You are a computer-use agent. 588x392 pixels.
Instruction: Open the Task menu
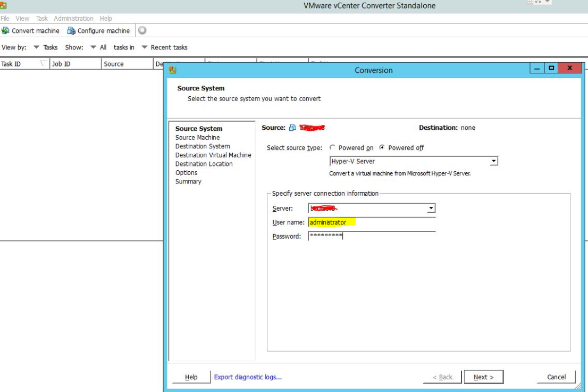42,19
